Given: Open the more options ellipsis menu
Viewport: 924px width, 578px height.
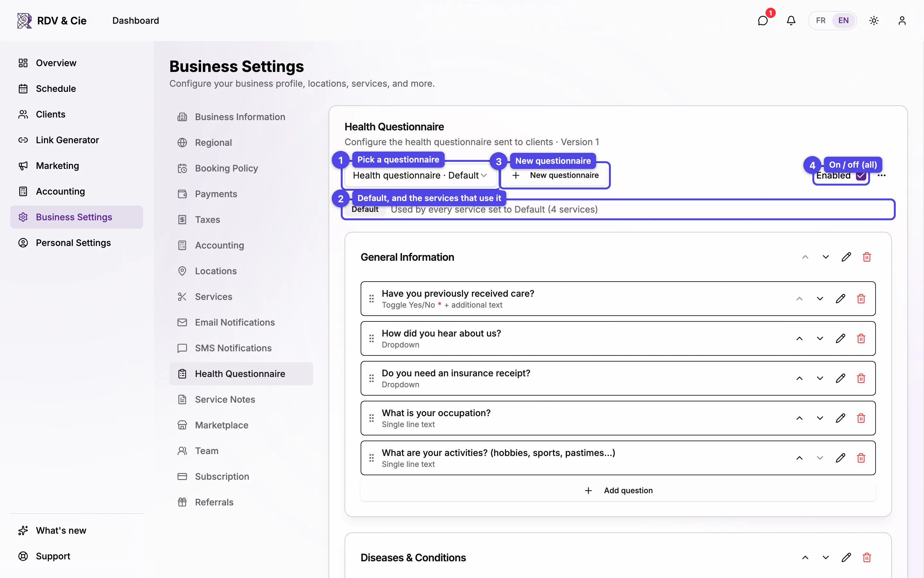Looking at the screenshot, I should [x=882, y=175].
